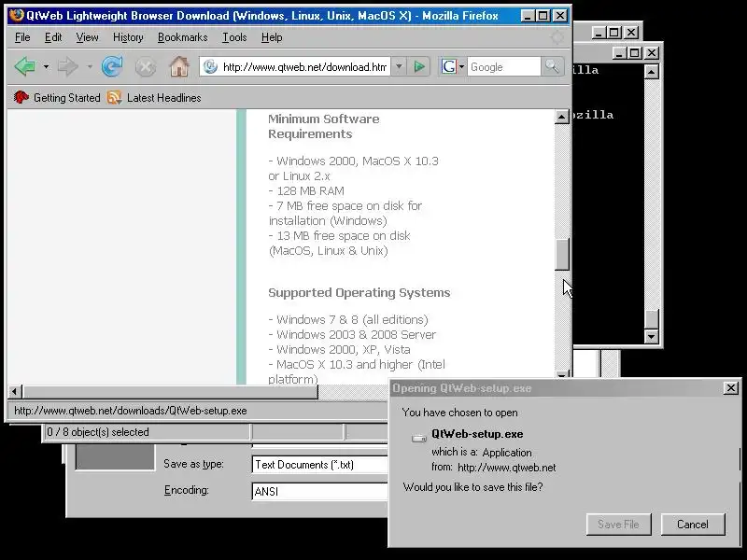Viewport: 747px width, 560px height.
Task: Open the Getting Started bookmark
Action: tap(57, 98)
